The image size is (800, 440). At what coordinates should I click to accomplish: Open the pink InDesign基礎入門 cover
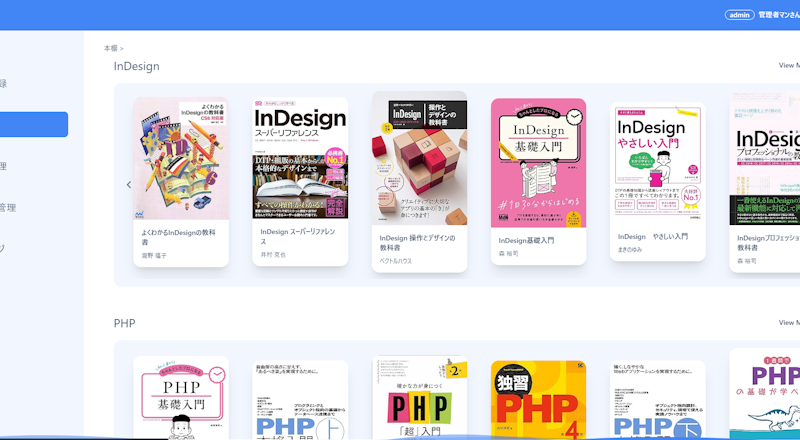click(x=538, y=163)
